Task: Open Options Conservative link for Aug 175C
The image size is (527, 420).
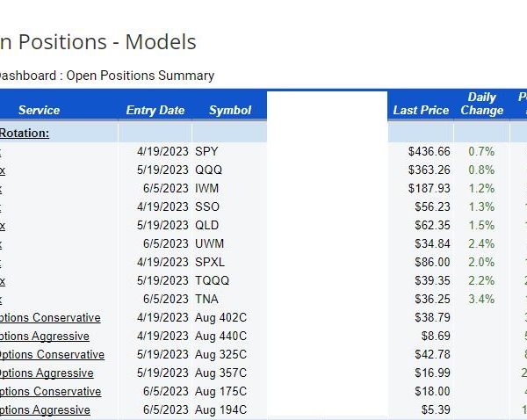Action: 50,392
